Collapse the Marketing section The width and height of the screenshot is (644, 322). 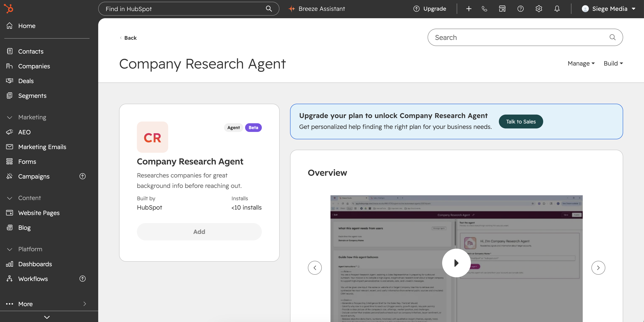pyautogui.click(x=10, y=117)
